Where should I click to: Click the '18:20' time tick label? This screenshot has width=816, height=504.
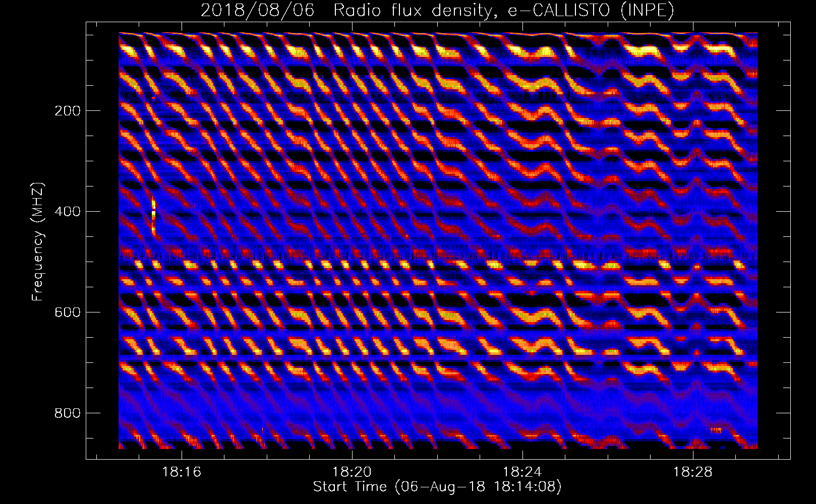tap(352, 472)
